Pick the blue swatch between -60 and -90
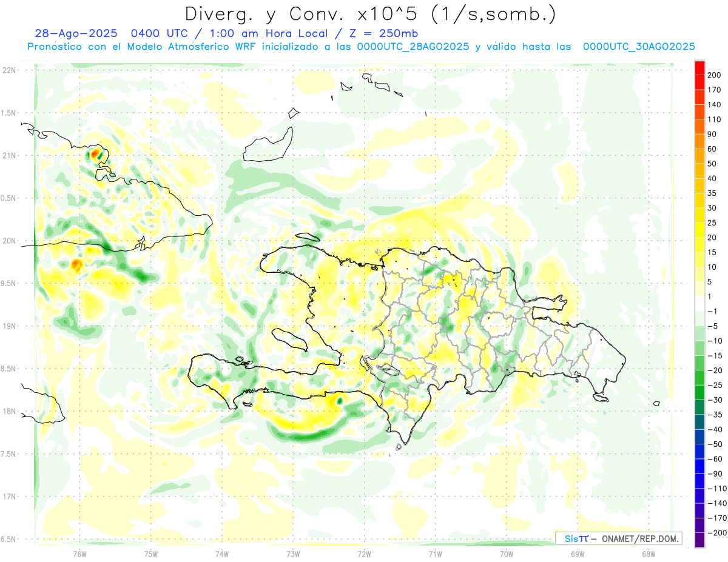Image resolution: width=728 pixels, height=562 pixels. [699, 466]
